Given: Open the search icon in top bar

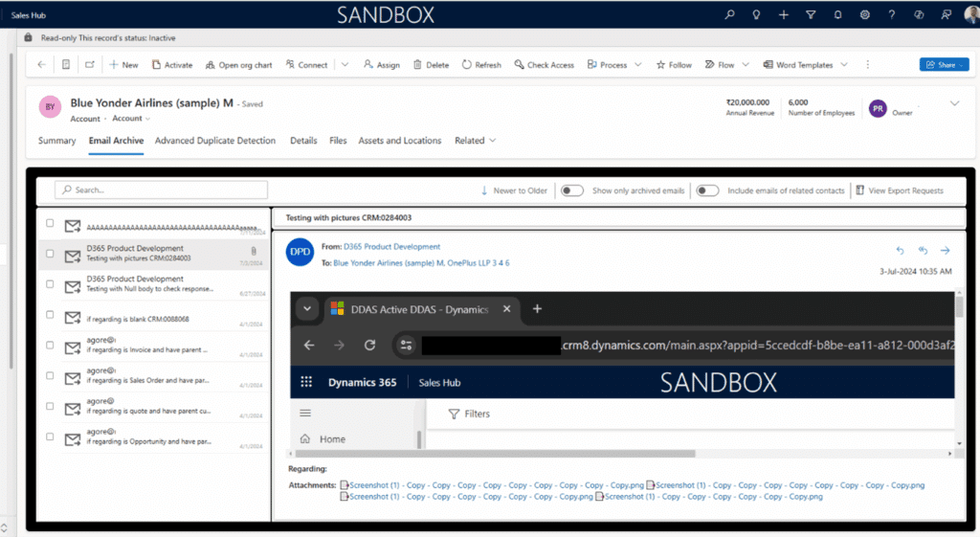Looking at the screenshot, I should [x=729, y=14].
